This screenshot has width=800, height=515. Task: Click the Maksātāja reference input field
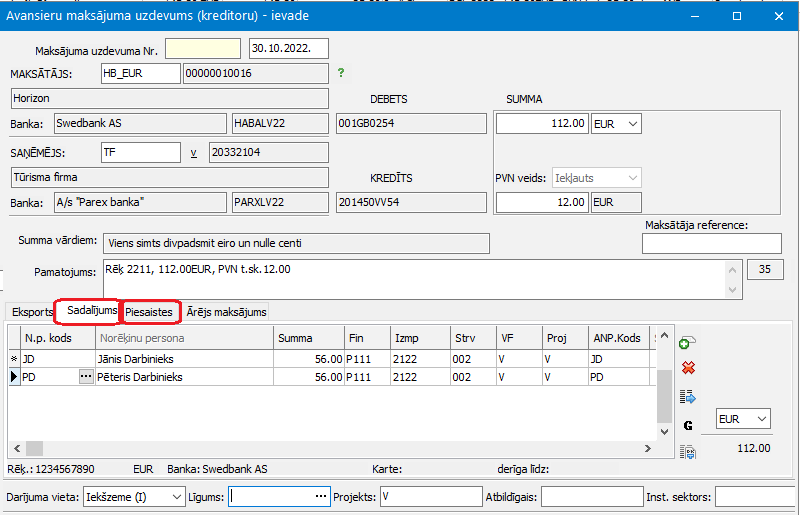click(x=711, y=244)
